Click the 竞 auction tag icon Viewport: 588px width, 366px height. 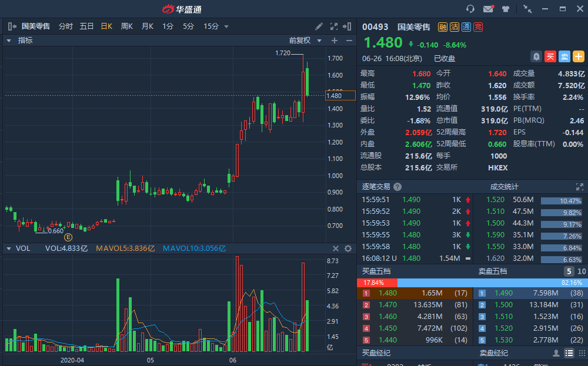(478, 27)
